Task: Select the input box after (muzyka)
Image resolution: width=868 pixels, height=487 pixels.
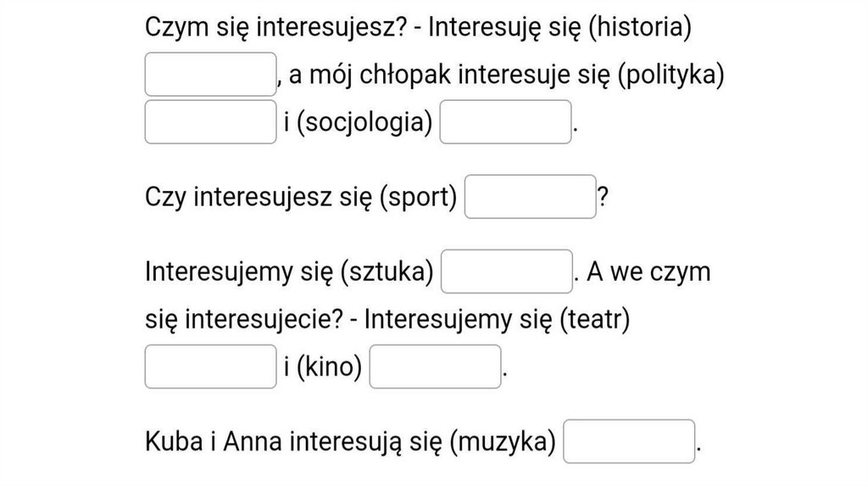Action: tap(629, 441)
